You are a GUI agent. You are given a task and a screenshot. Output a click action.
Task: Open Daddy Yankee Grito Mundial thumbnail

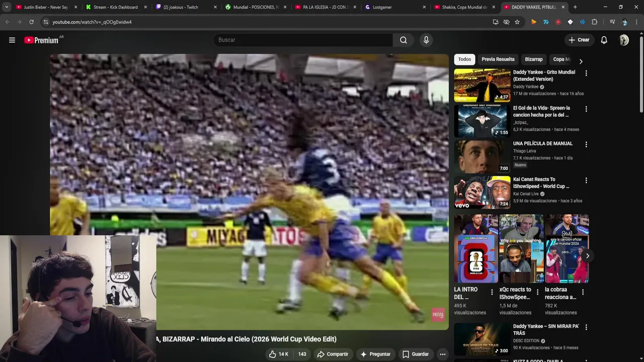tap(482, 85)
